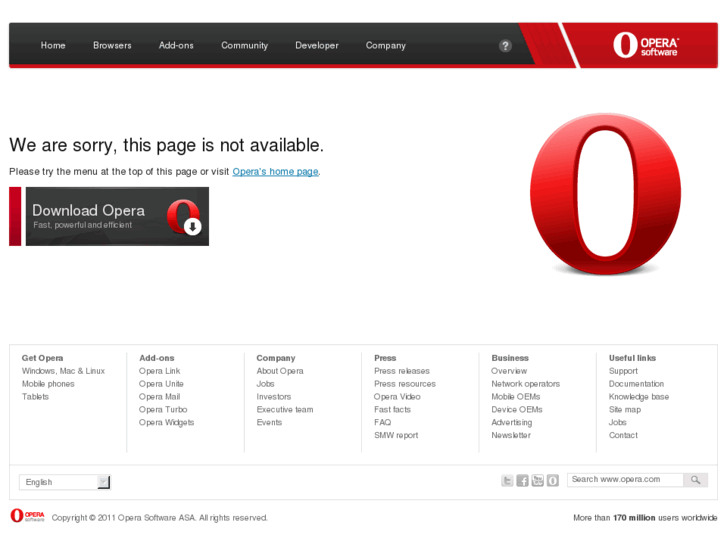Open the Mobile phones link
The height and width of the screenshot is (545, 727).
pos(48,384)
